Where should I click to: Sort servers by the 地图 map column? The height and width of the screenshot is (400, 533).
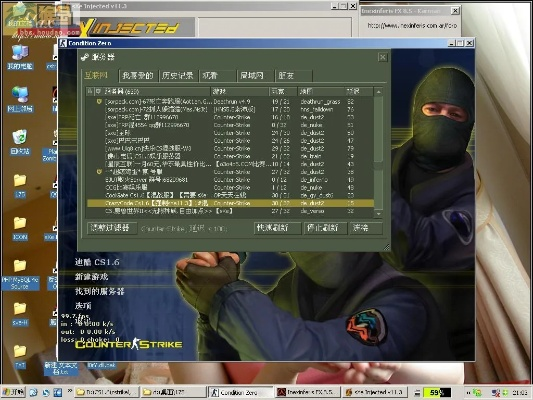322,91
